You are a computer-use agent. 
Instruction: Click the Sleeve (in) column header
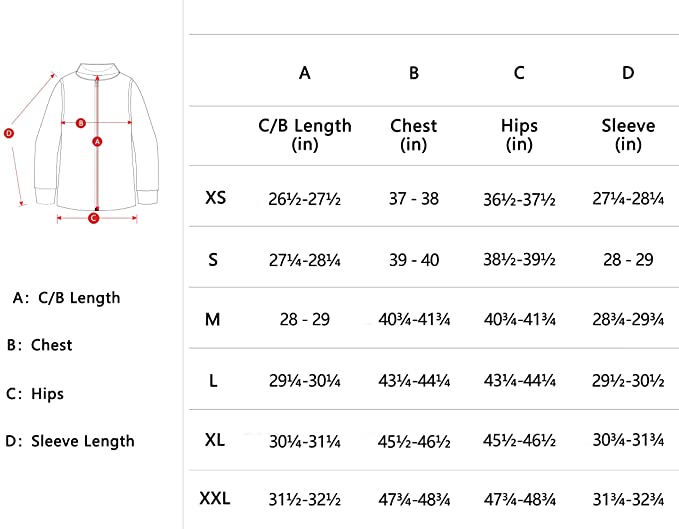click(628, 135)
